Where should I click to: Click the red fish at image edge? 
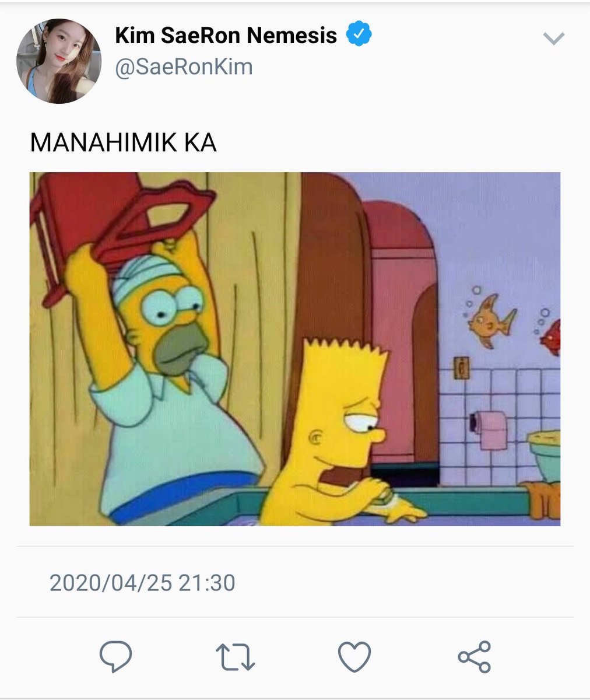tap(551, 337)
